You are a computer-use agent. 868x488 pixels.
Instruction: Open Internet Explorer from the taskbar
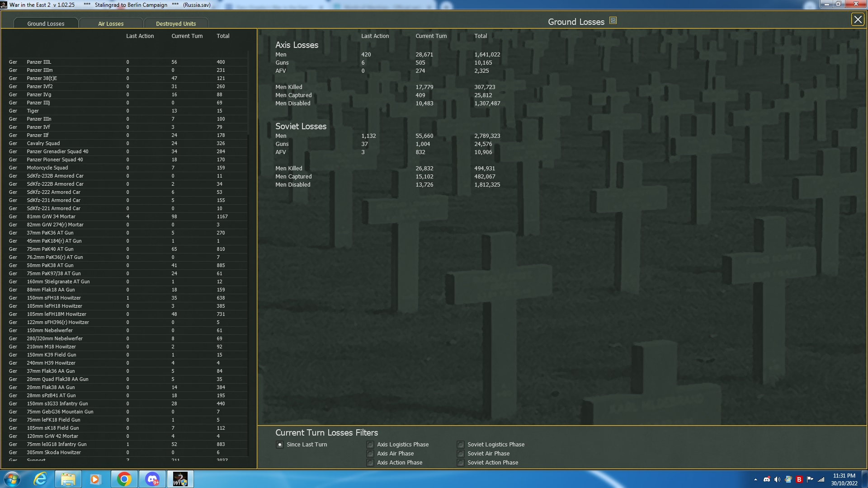click(41, 479)
